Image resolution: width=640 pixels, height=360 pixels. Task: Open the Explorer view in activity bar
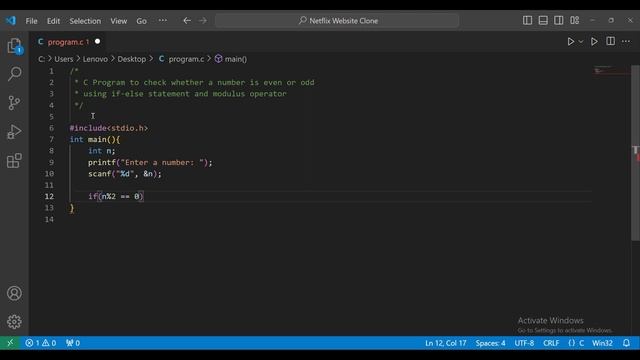(x=14, y=46)
